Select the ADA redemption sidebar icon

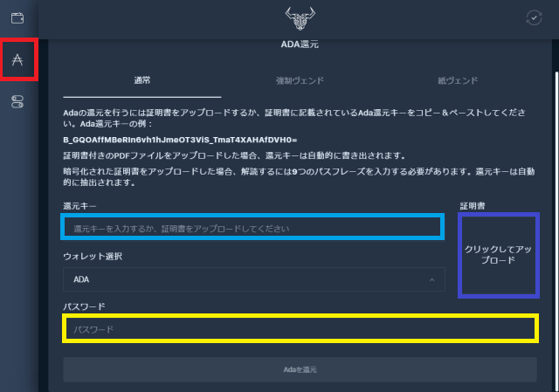[x=17, y=59]
